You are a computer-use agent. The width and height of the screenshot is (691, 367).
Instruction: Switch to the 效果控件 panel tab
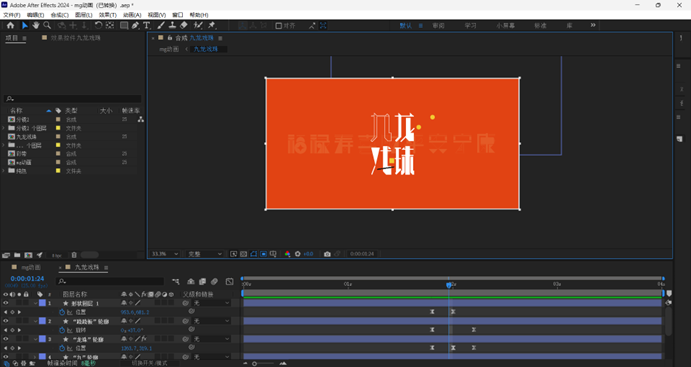75,38
